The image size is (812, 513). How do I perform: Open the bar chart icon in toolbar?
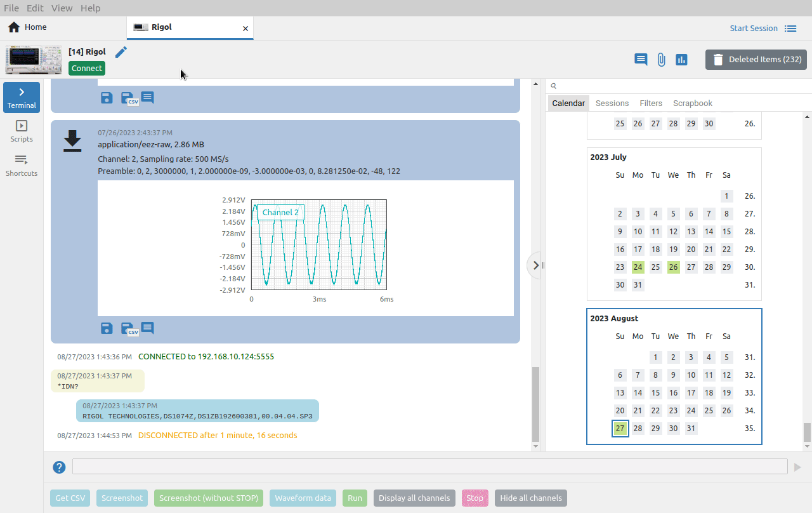[682, 60]
